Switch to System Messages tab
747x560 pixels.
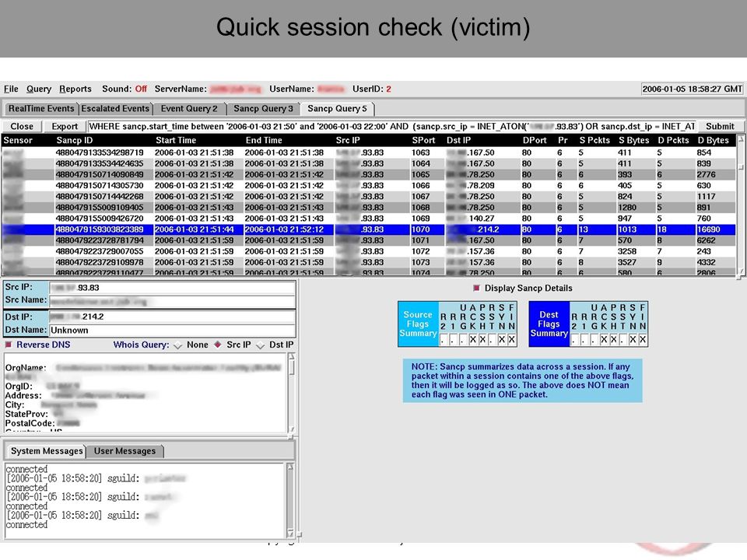pyautogui.click(x=46, y=451)
